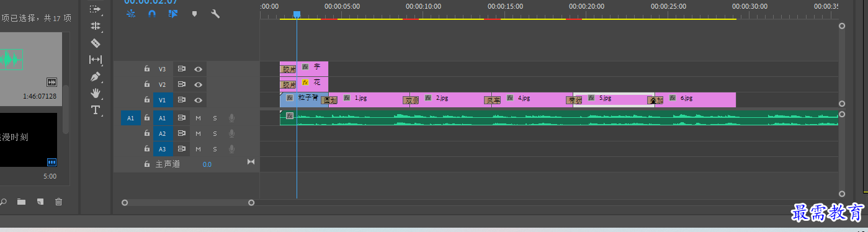Screen dimensions: 868x232
Task: Select the 1.jpg clip in the timeline
Action: point(369,99)
